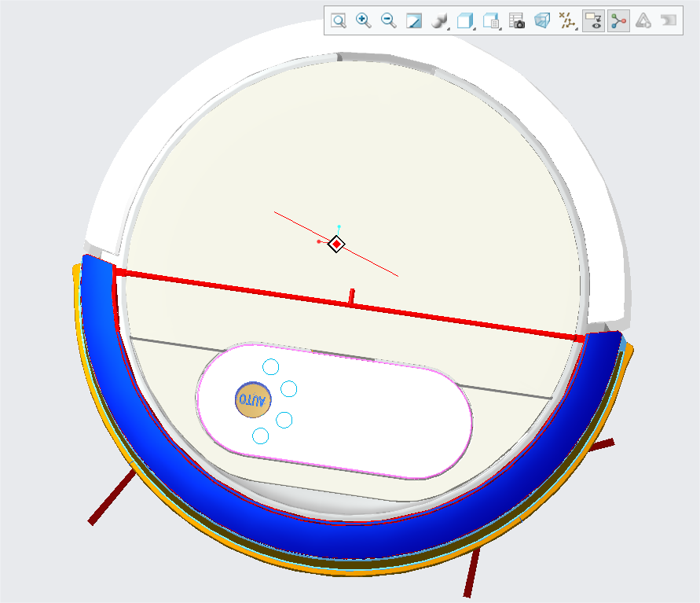Select the lowest cyan circle below AUTO
This screenshot has height=603, width=700.
[x=261, y=436]
